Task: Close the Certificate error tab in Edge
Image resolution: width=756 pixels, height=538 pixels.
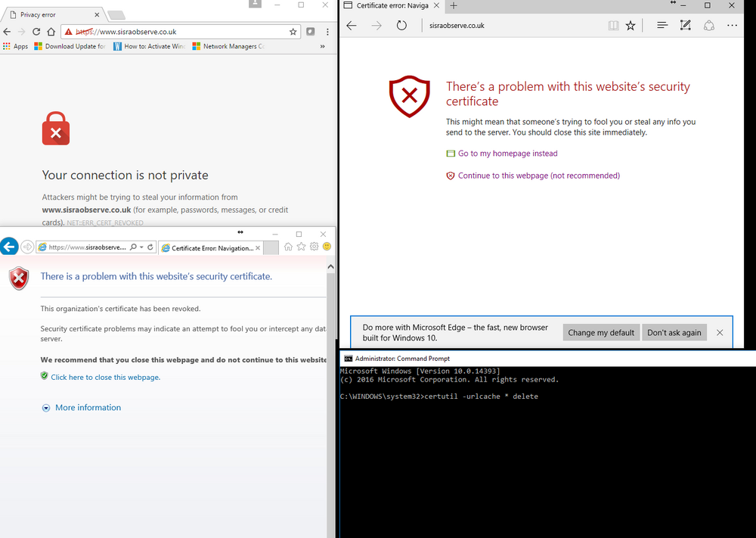Action: (x=436, y=6)
